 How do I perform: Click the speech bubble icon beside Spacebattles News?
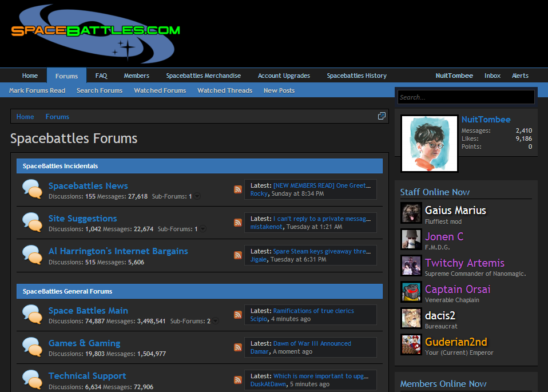click(32, 189)
